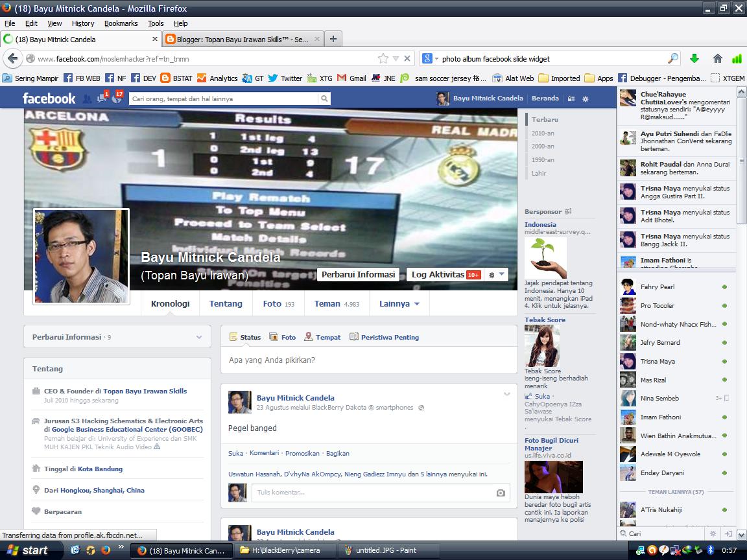Click the profile picture thumbnail

tap(82, 257)
